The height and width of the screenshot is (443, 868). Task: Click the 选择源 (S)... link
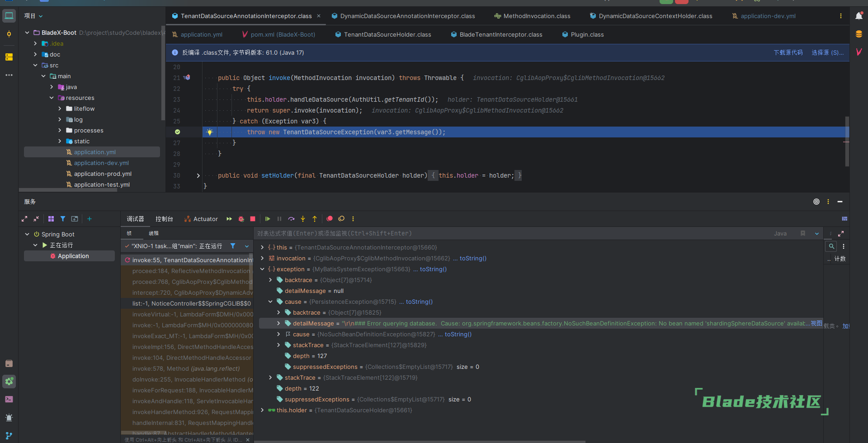pyautogui.click(x=827, y=52)
